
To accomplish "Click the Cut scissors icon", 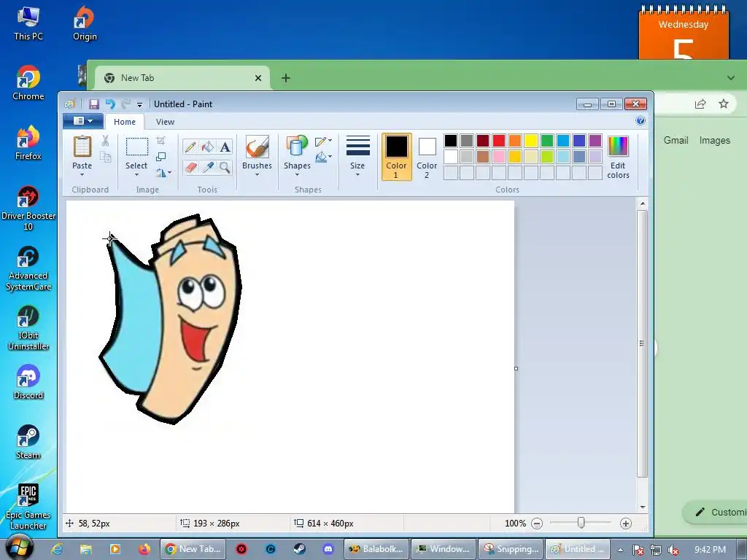I will (x=105, y=141).
